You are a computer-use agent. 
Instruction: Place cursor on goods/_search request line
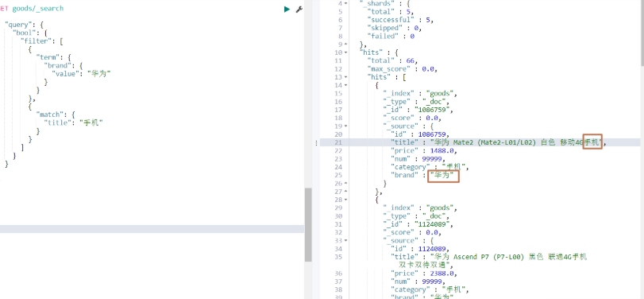click(x=32, y=9)
